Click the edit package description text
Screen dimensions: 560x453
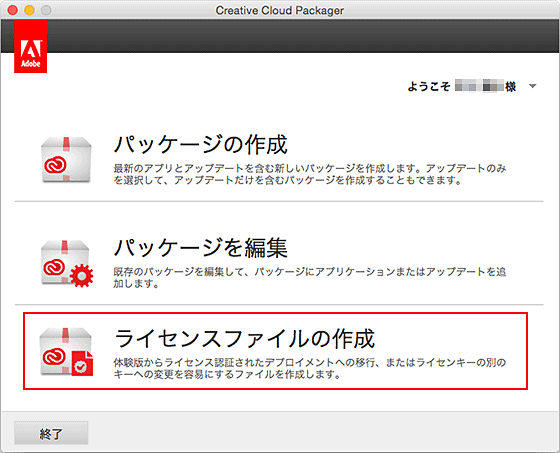click(x=310, y=278)
